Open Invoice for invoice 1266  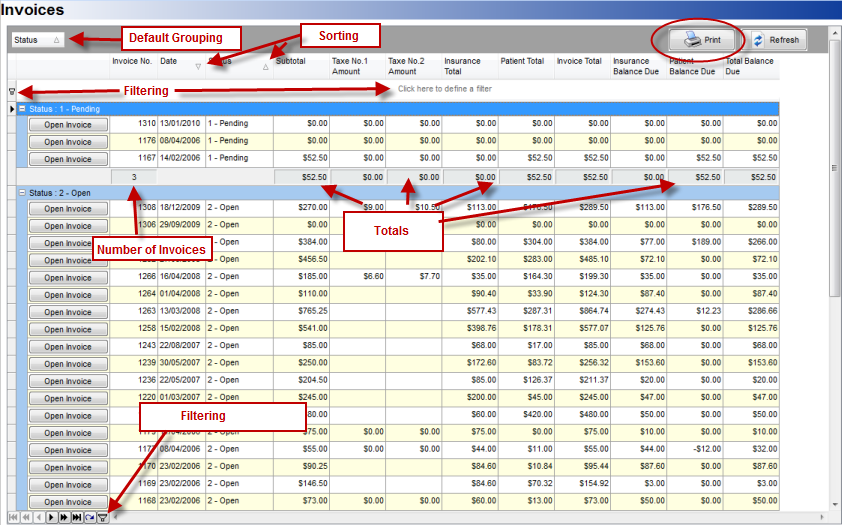coord(68,278)
